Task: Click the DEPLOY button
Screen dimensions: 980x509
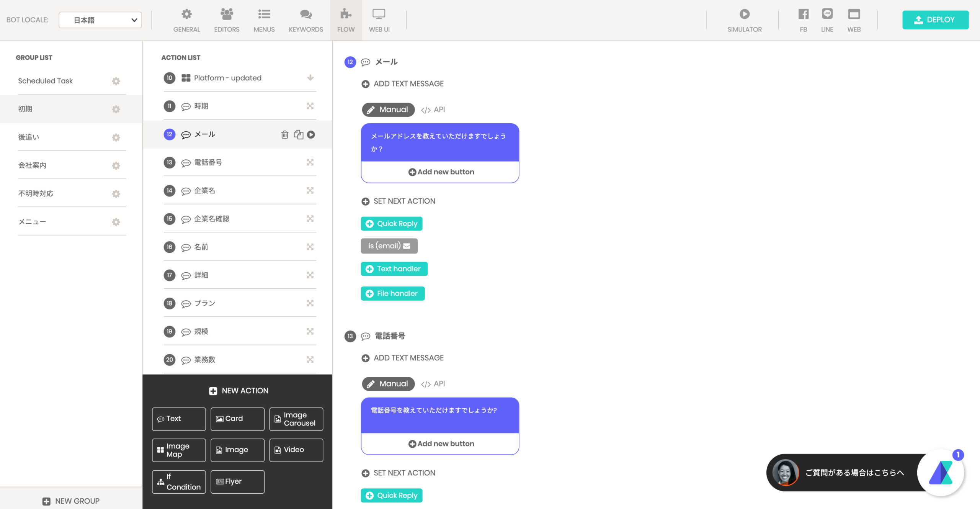Action: [935, 20]
